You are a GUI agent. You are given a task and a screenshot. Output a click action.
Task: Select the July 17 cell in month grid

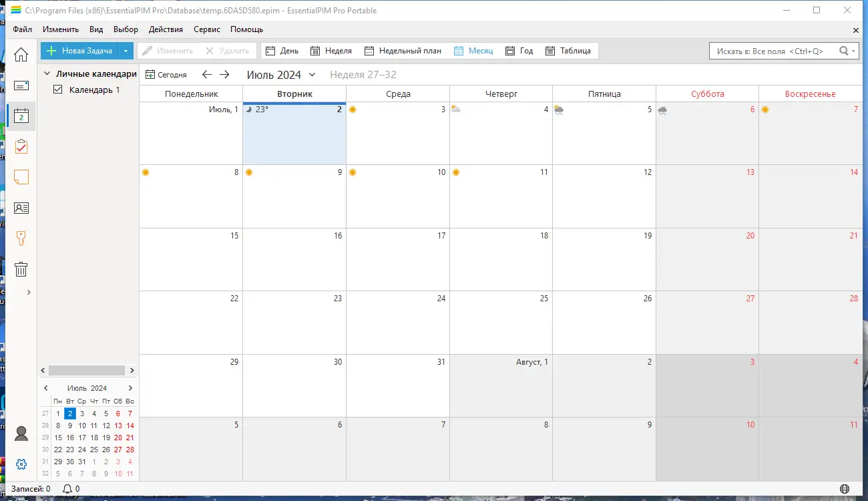pos(398,259)
